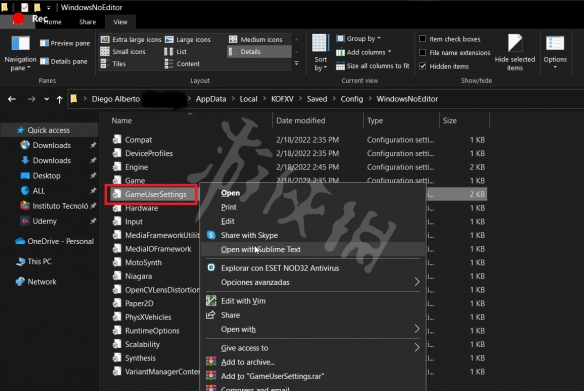
Task: Open the Navigation pane button
Action: 20,52
